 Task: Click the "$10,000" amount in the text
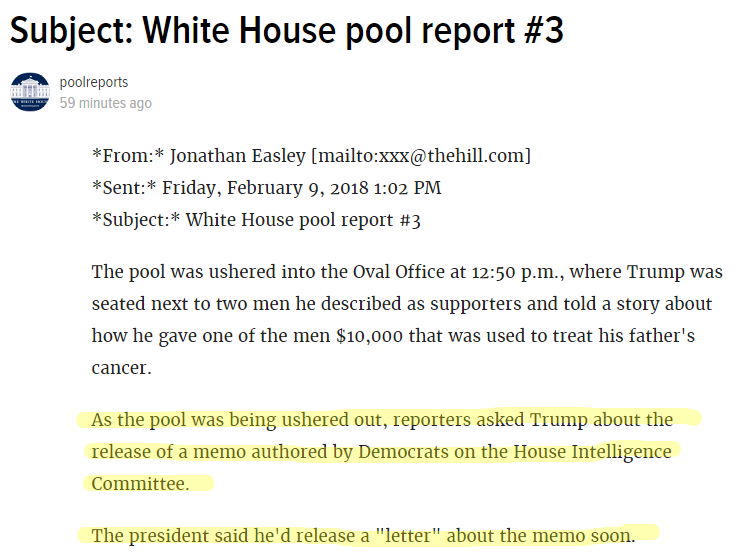pos(370,336)
